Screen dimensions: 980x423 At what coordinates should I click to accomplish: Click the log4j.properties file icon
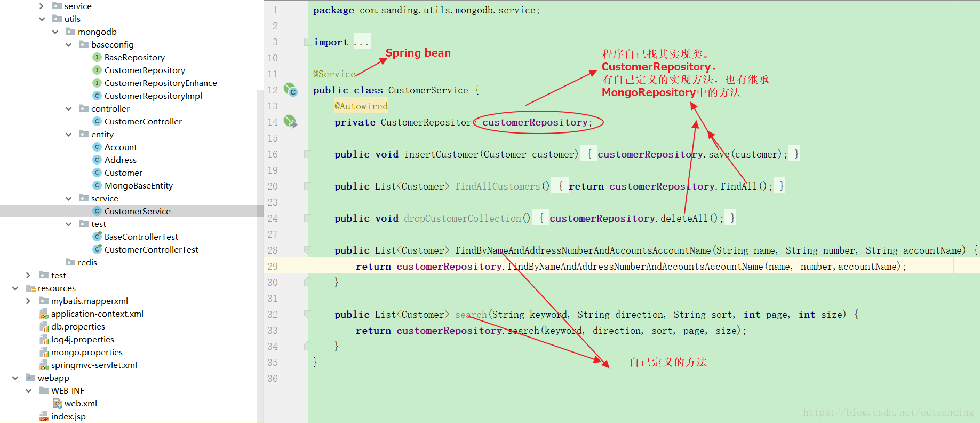[x=44, y=340]
